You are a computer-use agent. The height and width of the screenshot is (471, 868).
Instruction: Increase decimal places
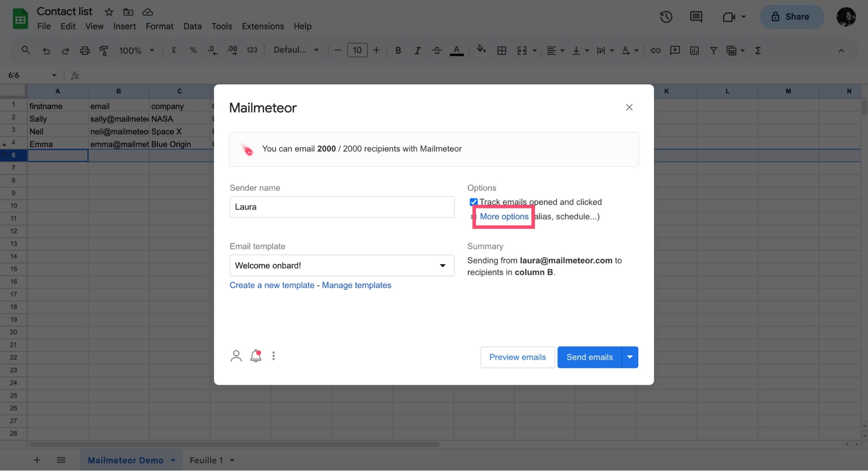[232, 50]
